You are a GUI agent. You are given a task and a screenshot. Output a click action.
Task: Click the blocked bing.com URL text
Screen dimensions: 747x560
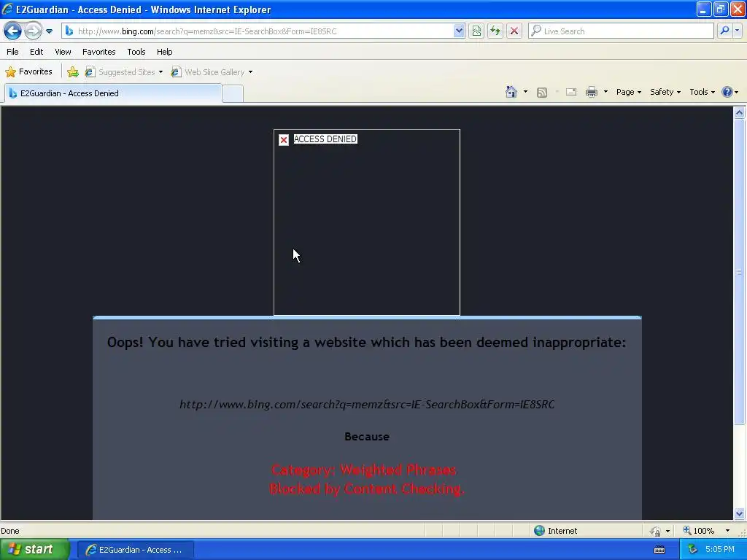click(367, 404)
